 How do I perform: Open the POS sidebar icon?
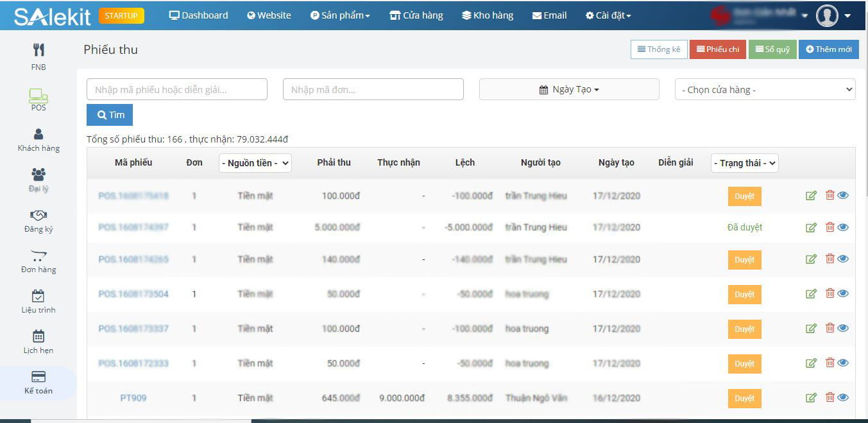pyautogui.click(x=38, y=97)
